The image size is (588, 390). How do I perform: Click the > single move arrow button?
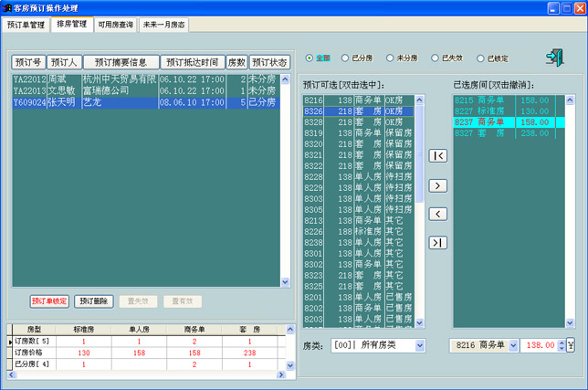437,185
